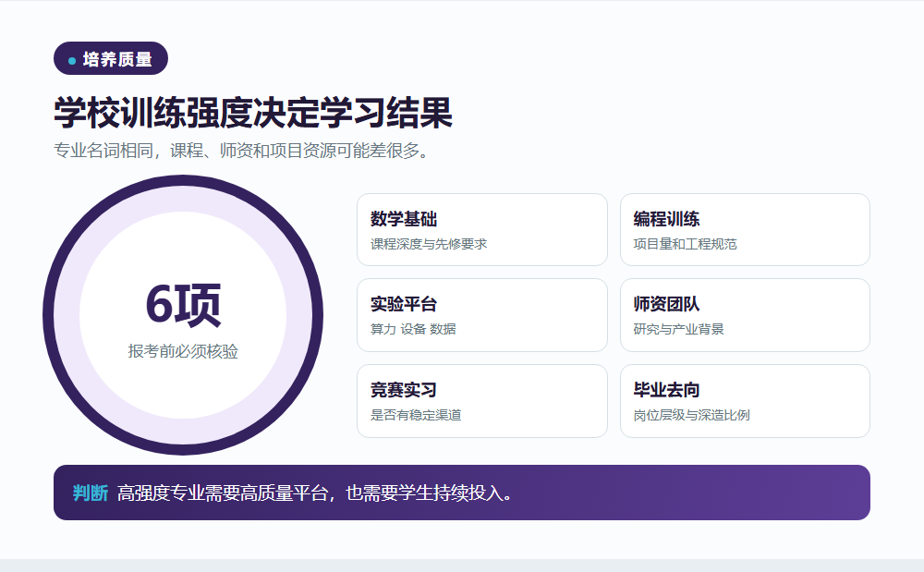Click the 6项 number in circle
The image size is (924, 572).
183,305
